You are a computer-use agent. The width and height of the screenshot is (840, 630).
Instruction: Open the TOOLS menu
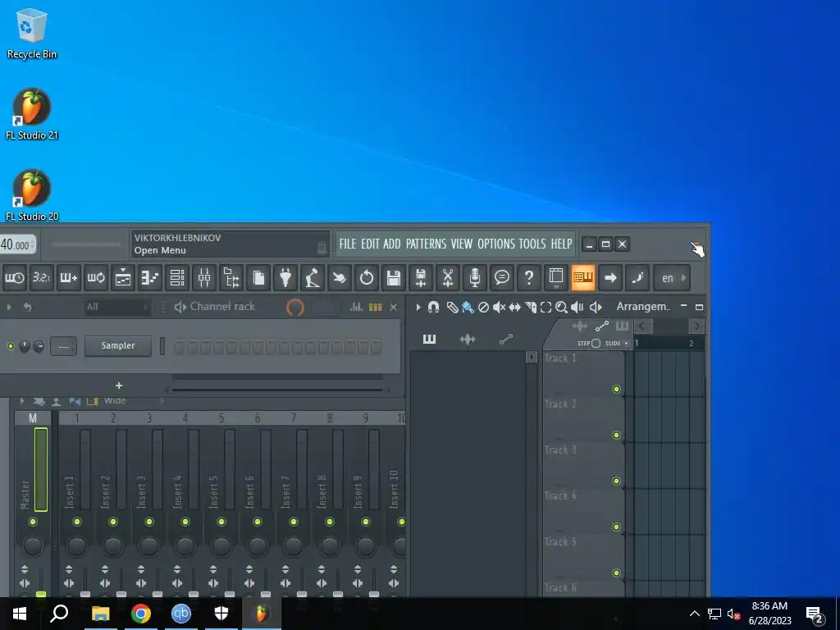point(532,244)
